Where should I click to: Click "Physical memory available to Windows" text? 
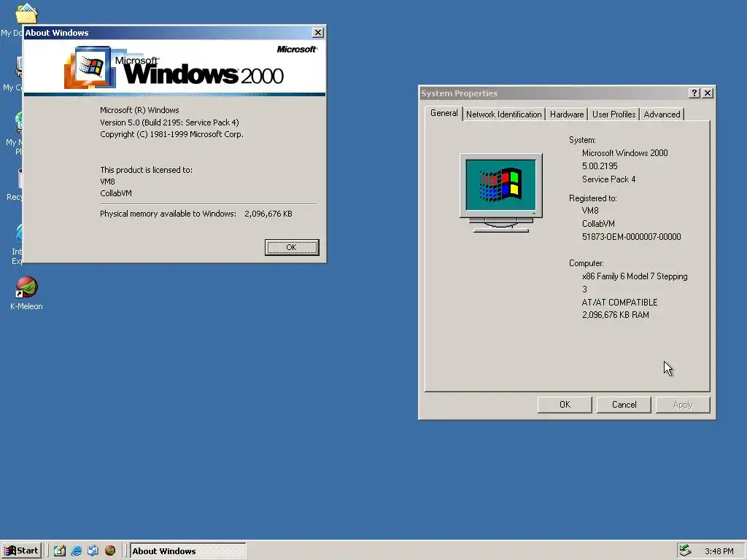pyautogui.click(x=168, y=214)
